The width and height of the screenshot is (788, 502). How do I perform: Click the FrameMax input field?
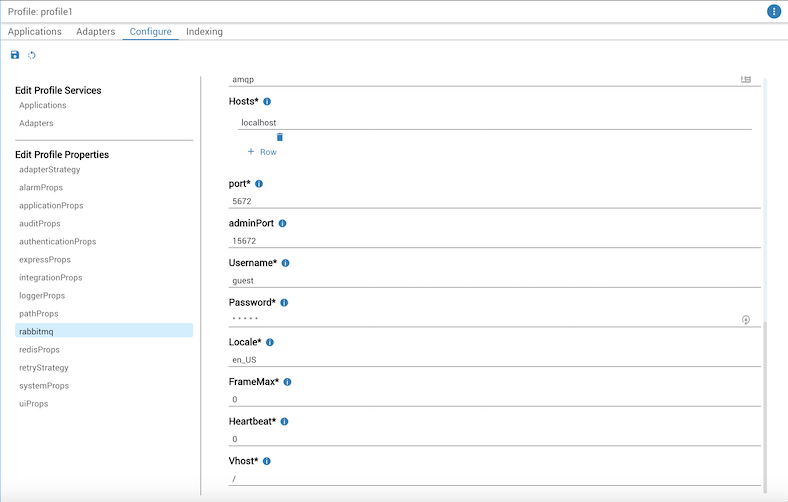click(495, 399)
